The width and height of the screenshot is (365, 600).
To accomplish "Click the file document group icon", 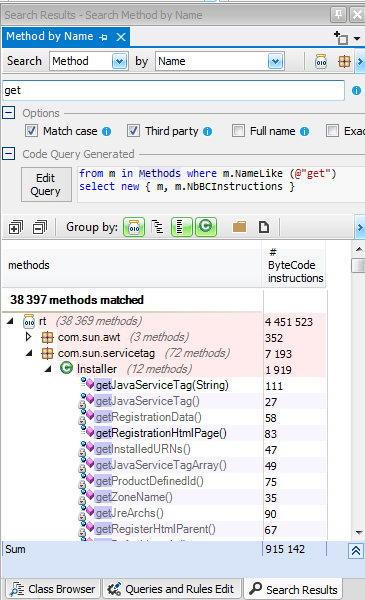I will point(264,227).
